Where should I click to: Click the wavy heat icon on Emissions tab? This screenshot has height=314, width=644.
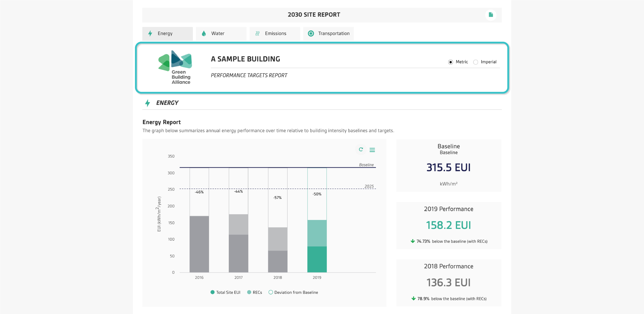point(257,33)
